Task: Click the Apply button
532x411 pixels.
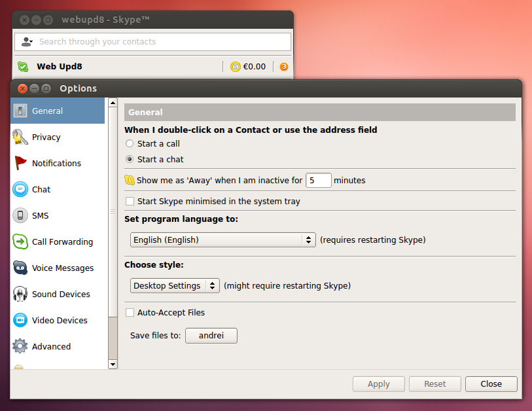Action: click(379, 384)
